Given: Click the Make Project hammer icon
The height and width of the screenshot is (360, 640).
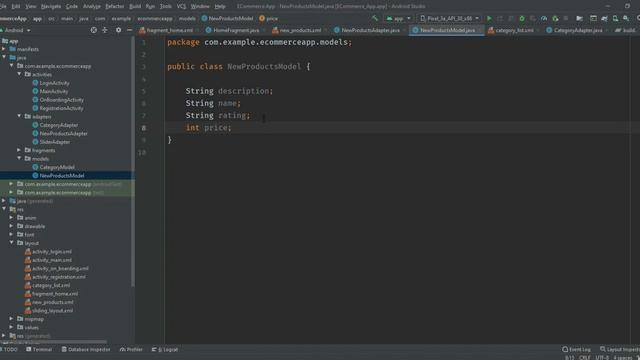Looking at the screenshot, I should (x=375, y=18).
